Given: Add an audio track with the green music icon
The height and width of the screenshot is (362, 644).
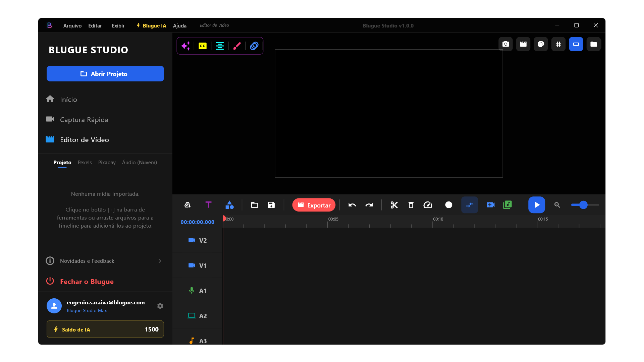Looking at the screenshot, I should pos(507,205).
